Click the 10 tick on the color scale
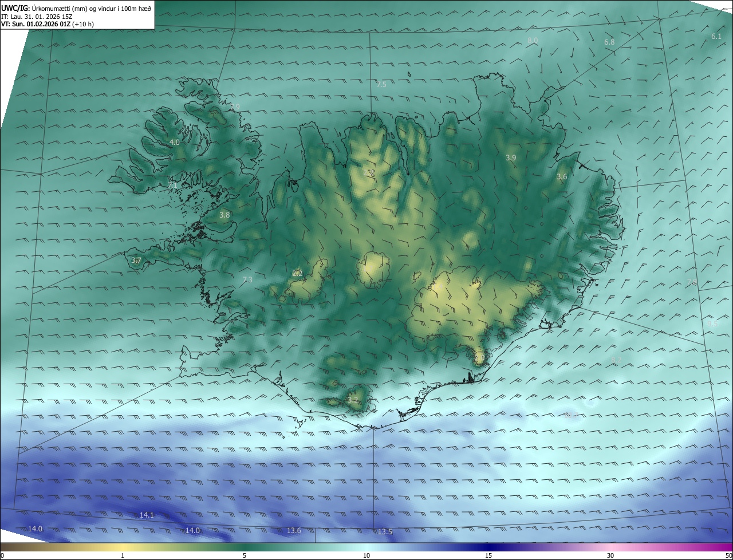Screen dimensions: 733x560 click(366, 555)
